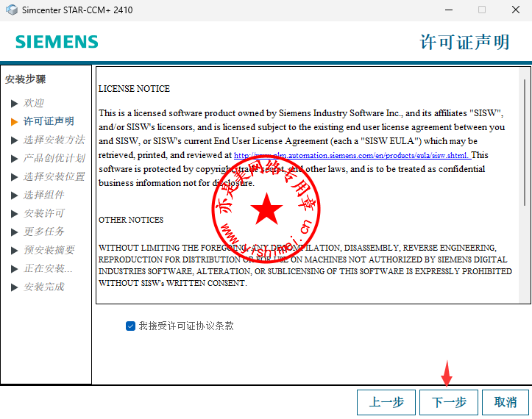Click the arrow icon beside 安装许可
This screenshot has width=532, height=419.
point(14,214)
